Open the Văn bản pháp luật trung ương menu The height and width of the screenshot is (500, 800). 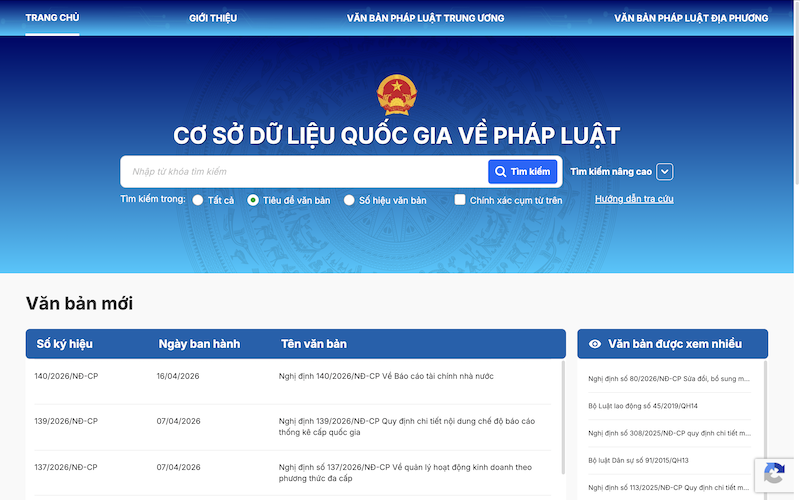click(425, 18)
